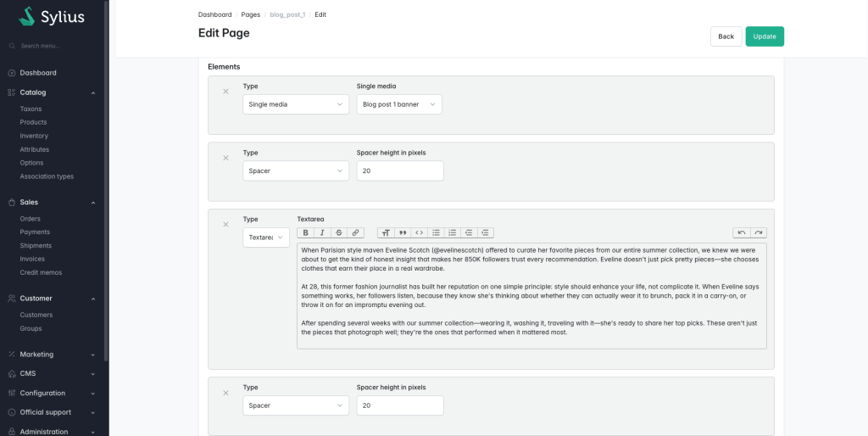Insert a link using the editor toolbar
868x436 pixels.
pyautogui.click(x=356, y=232)
